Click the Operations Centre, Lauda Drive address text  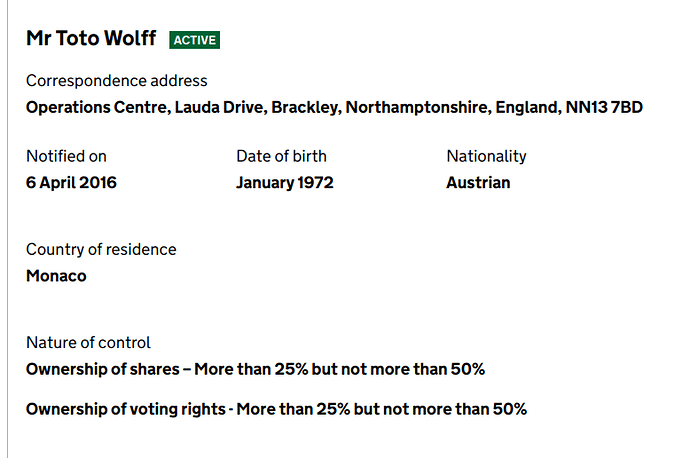pos(147,107)
